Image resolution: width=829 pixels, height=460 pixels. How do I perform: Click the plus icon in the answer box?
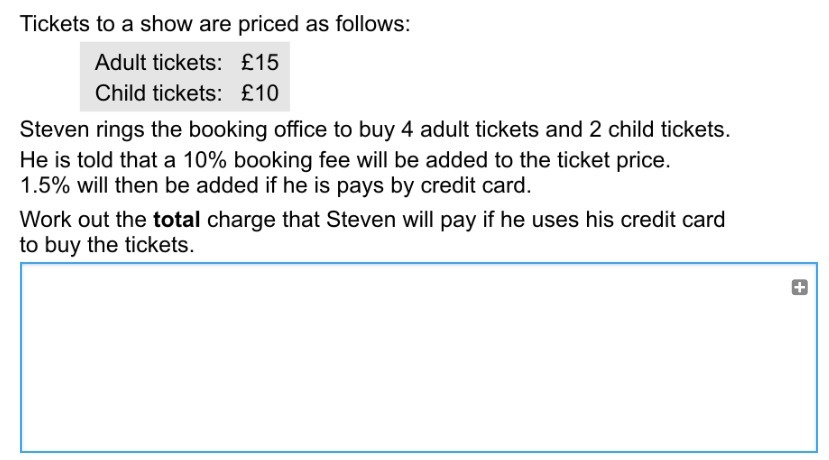(x=799, y=288)
